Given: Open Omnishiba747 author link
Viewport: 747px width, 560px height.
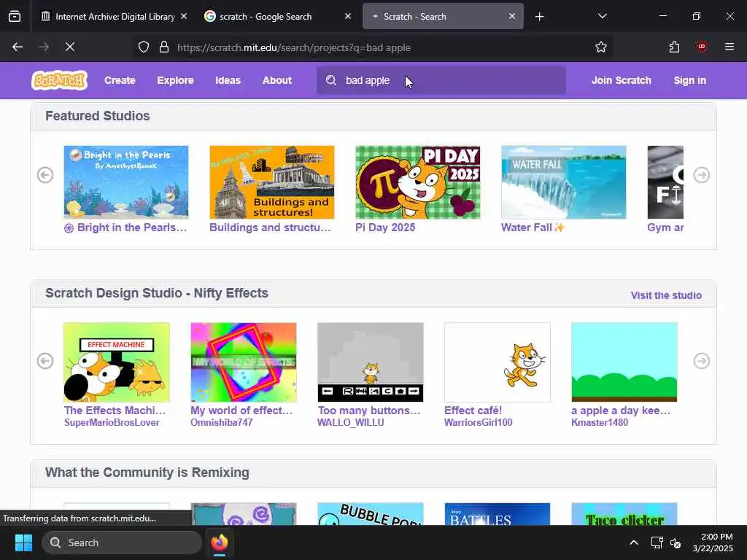Looking at the screenshot, I should 222,422.
